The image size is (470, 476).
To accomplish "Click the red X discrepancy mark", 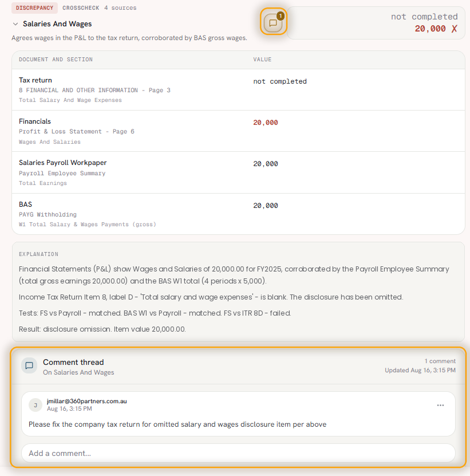I will coord(454,29).
